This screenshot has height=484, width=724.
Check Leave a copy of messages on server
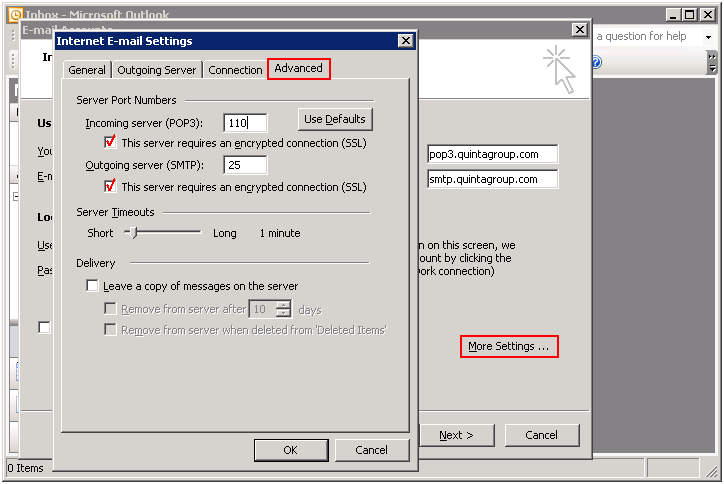(x=93, y=286)
